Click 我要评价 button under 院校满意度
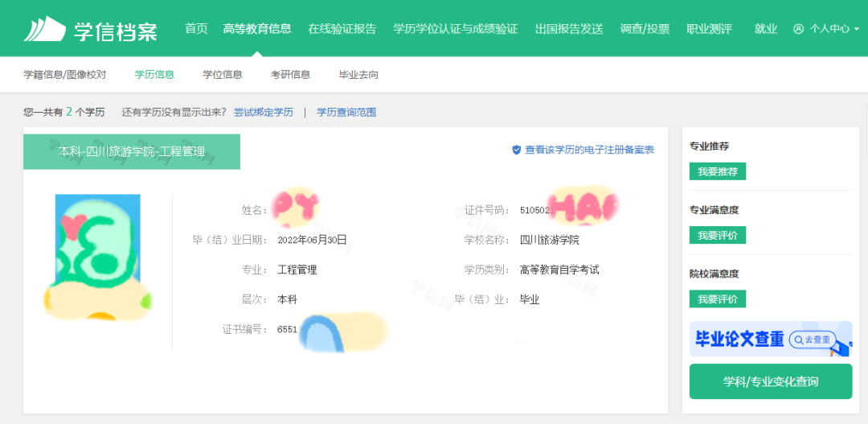 (x=718, y=298)
